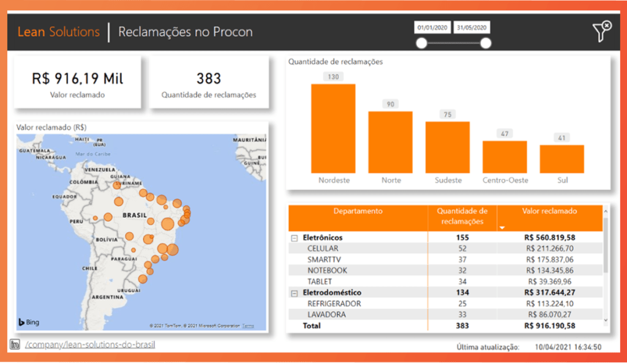Click the clear filters funnel icon
Viewport: 627px width, 364px height.
point(602,32)
